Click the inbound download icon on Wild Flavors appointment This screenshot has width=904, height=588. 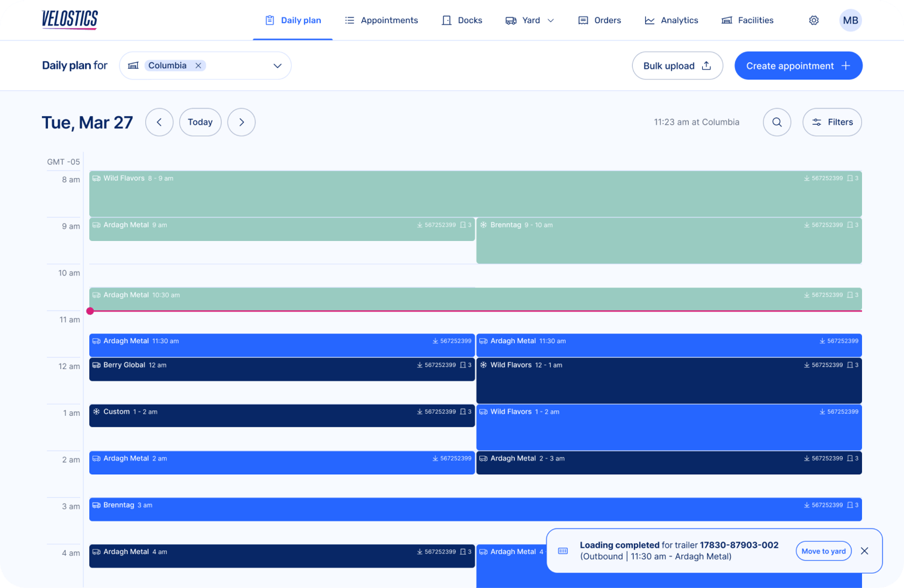[806, 178]
